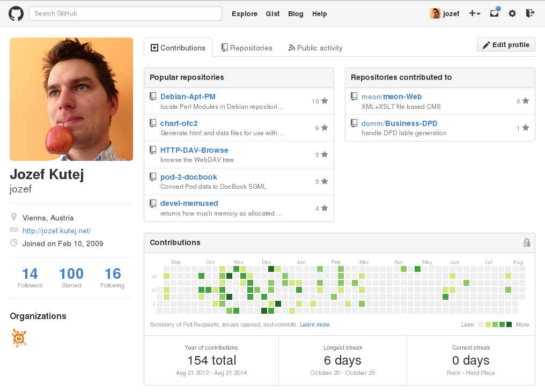Click the sign out icon

(x=529, y=13)
